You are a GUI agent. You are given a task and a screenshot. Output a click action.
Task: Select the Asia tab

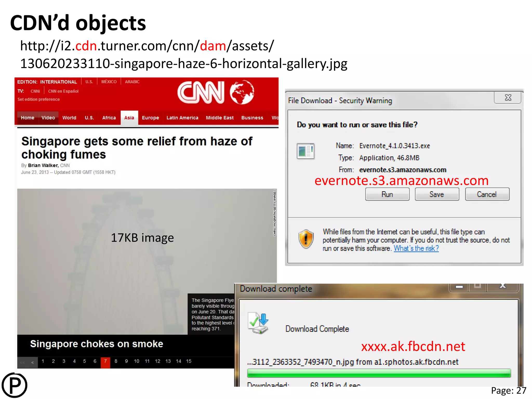pos(129,118)
